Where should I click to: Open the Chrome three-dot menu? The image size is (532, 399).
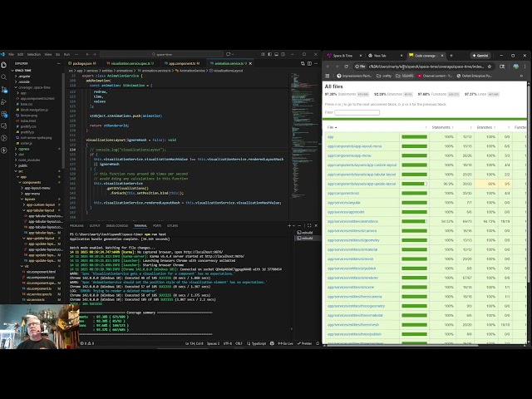(525, 66)
